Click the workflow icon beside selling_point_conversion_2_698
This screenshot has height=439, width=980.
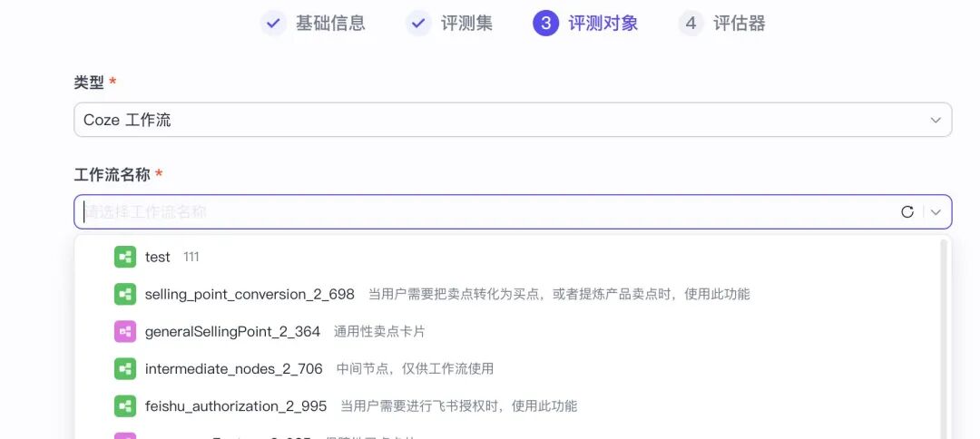pos(125,294)
